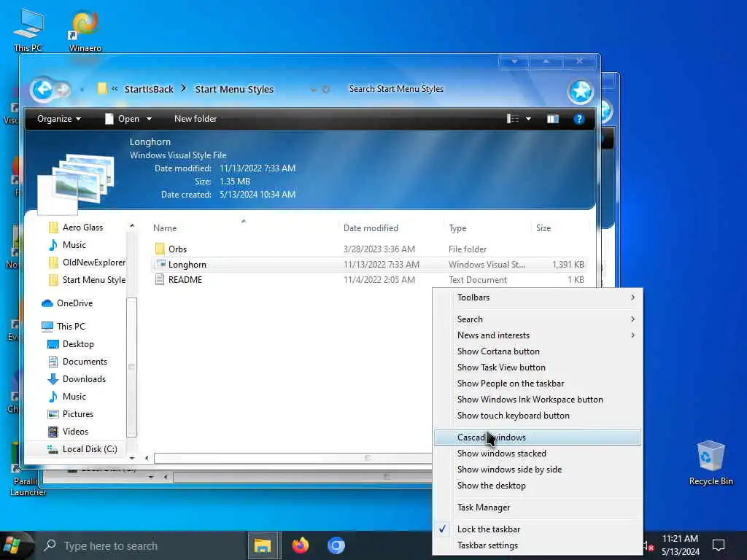Open the recent locations dropdown arrow
The image size is (747, 560).
click(x=82, y=90)
